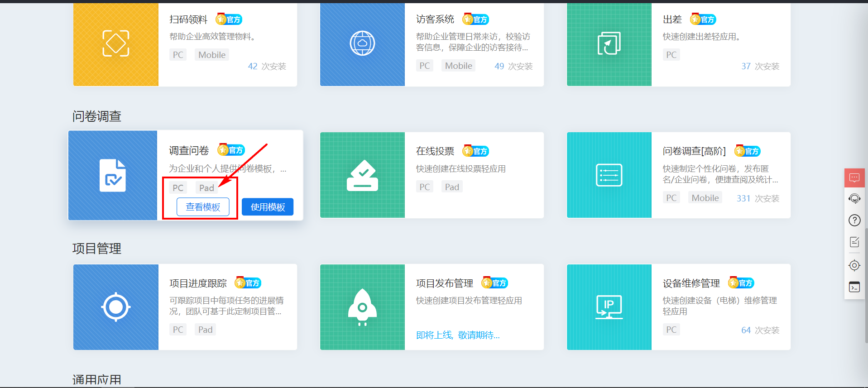Click the 即将上线, 敬请期待... link
Screen dimensions: 868x388
click(458, 335)
